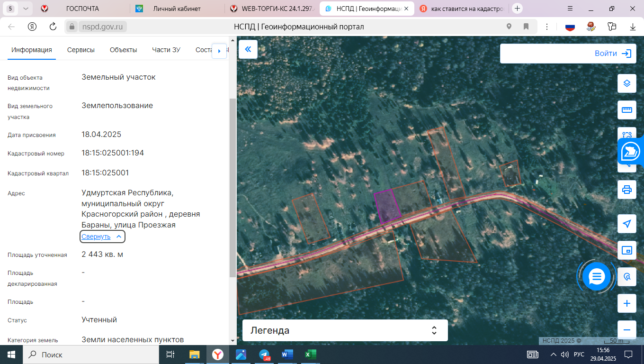Screen dimensions: 644x364
Task: Expand the Легенда panel
Action: tap(345, 330)
